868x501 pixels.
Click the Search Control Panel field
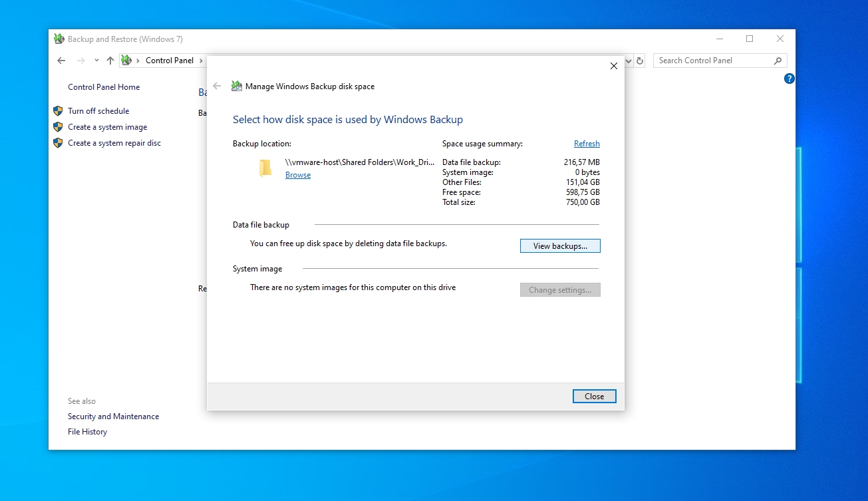[x=720, y=61]
